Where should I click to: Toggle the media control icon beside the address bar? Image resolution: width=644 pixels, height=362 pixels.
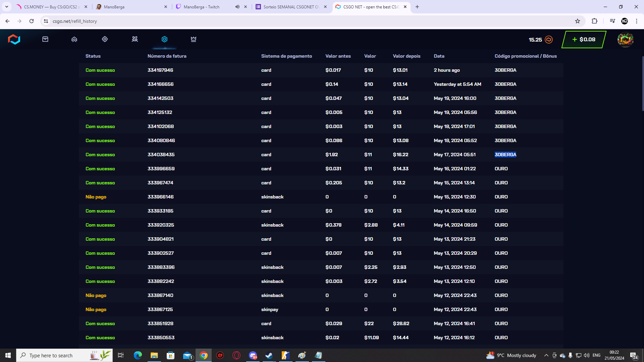click(x=612, y=21)
